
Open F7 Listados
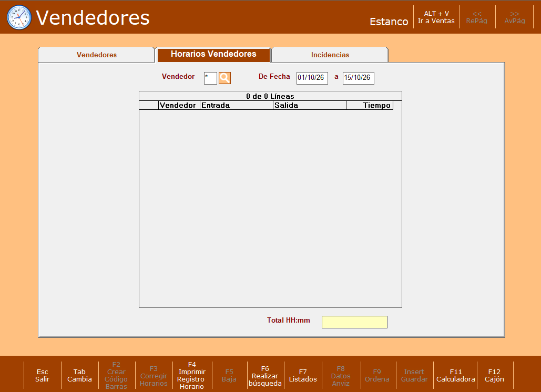303,376
